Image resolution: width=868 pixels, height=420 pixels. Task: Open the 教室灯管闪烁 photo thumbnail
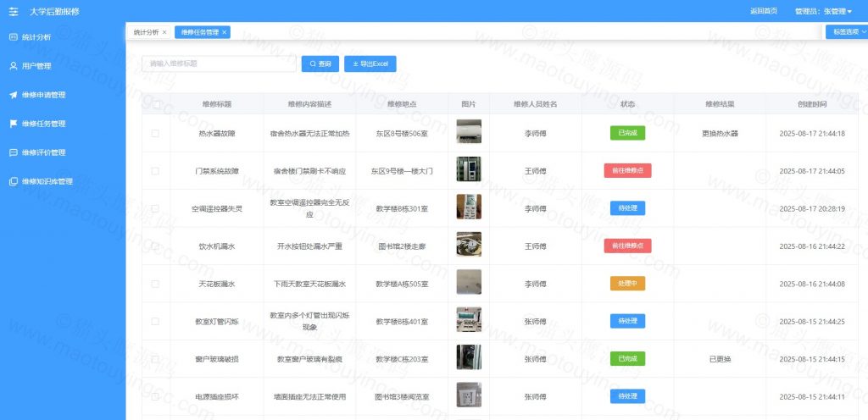(x=469, y=319)
